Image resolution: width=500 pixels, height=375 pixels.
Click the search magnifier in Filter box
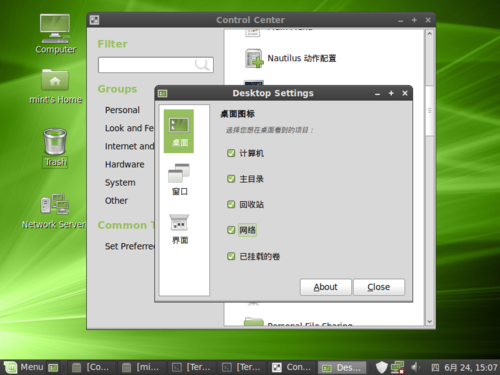click(x=202, y=65)
